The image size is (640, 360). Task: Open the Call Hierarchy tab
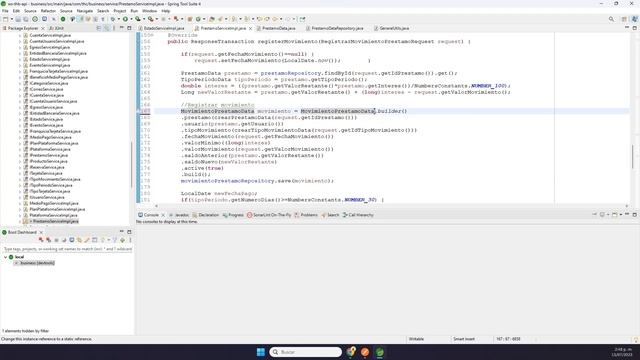click(358, 215)
